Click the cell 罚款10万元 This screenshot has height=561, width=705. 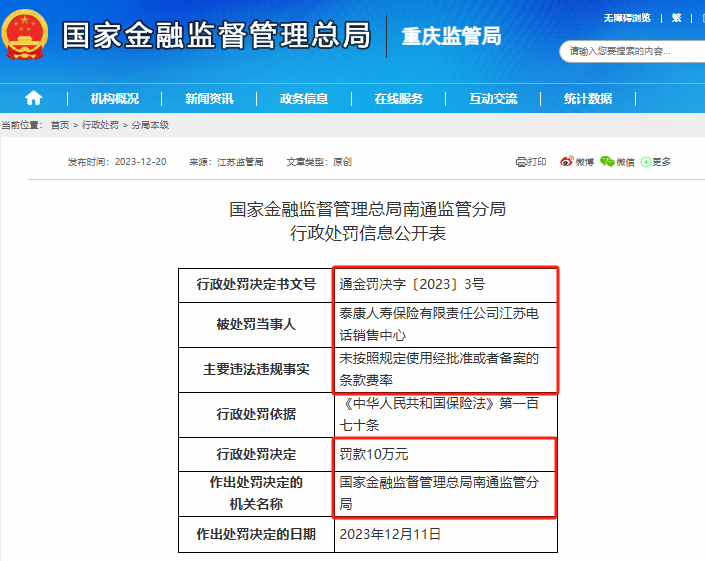pos(446,454)
